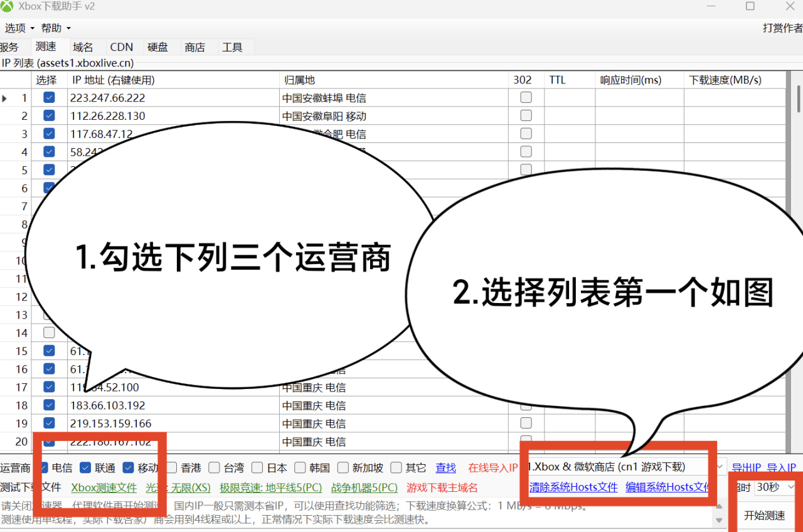Click the Xbox logo icon in title bar
This screenshot has height=532, width=803.
[7, 7]
